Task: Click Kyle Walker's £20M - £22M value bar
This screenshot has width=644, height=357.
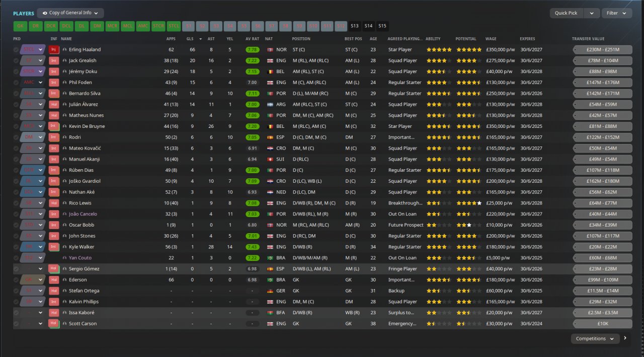Action: (602, 247)
